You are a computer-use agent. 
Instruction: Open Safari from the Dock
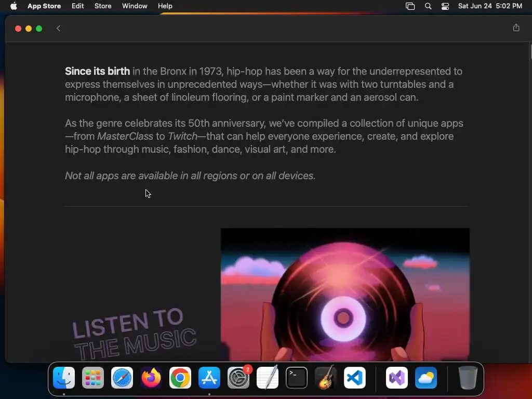[122, 378]
